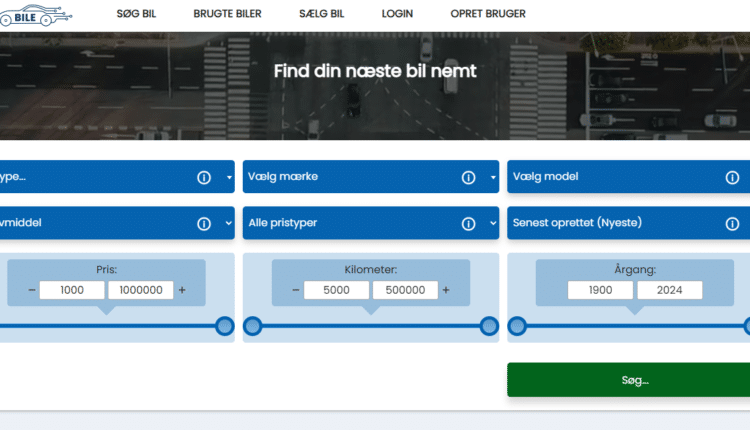This screenshot has height=430, width=750.
Task: Click info icon in Senest oprettet dropdown
Action: (x=732, y=223)
